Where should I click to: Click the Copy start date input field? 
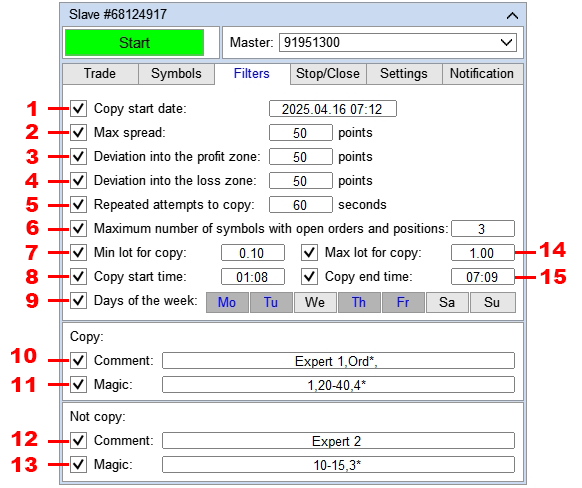(333, 109)
